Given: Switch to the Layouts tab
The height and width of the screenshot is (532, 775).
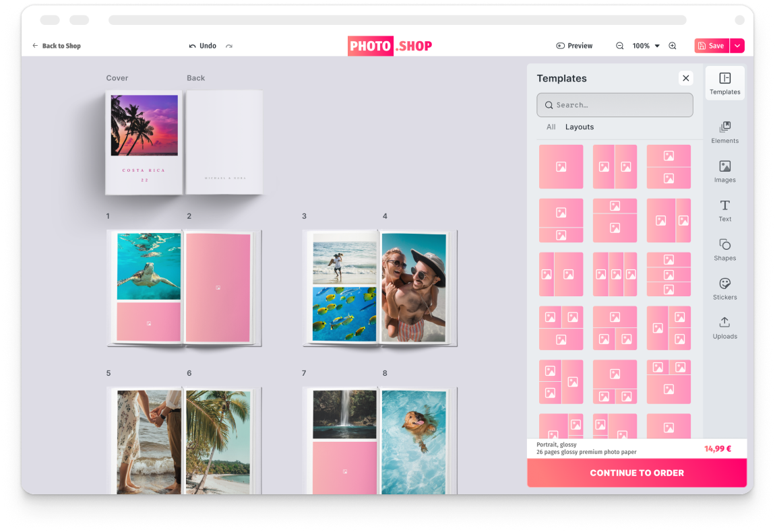Looking at the screenshot, I should (x=579, y=127).
